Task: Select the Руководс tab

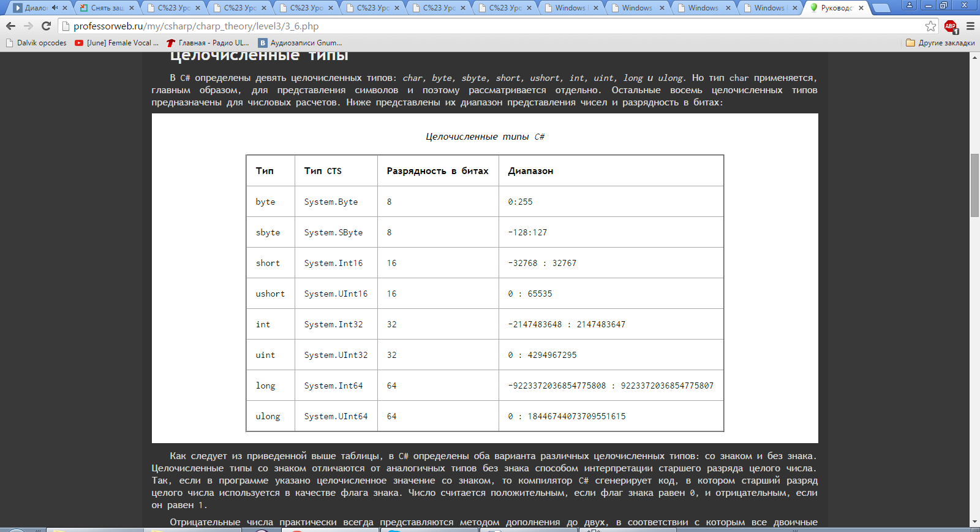Action: tap(837, 8)
